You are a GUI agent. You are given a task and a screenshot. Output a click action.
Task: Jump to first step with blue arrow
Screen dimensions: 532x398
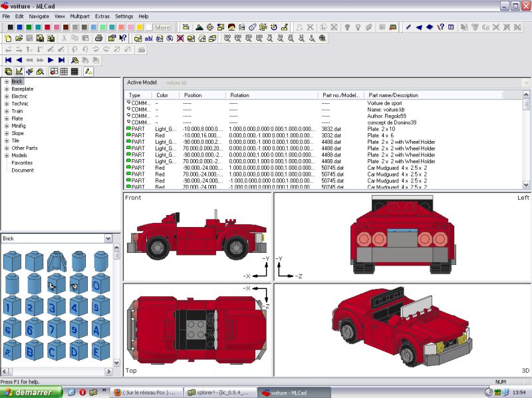[8, 60]
